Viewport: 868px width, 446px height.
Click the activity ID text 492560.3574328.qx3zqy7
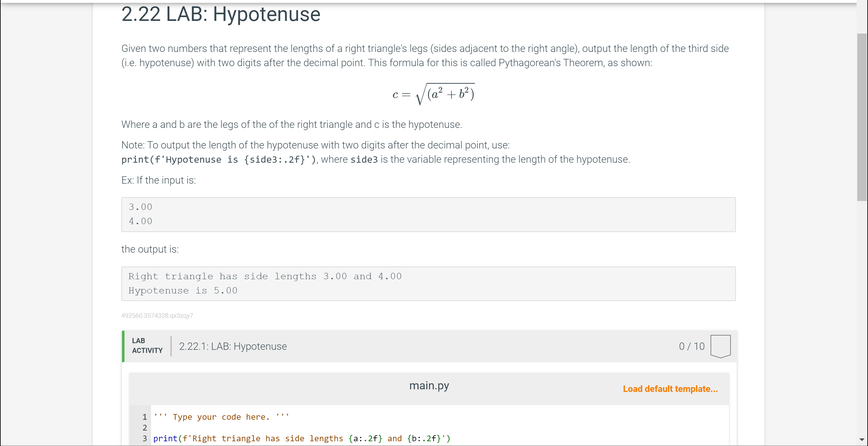[157, 315]
